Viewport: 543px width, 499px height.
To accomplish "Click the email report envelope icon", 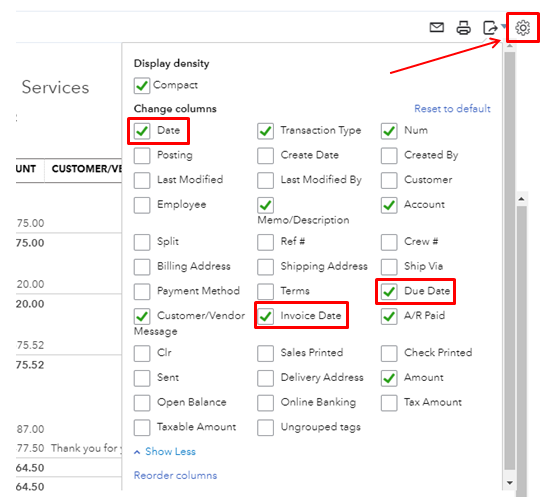I will point(437,27).
